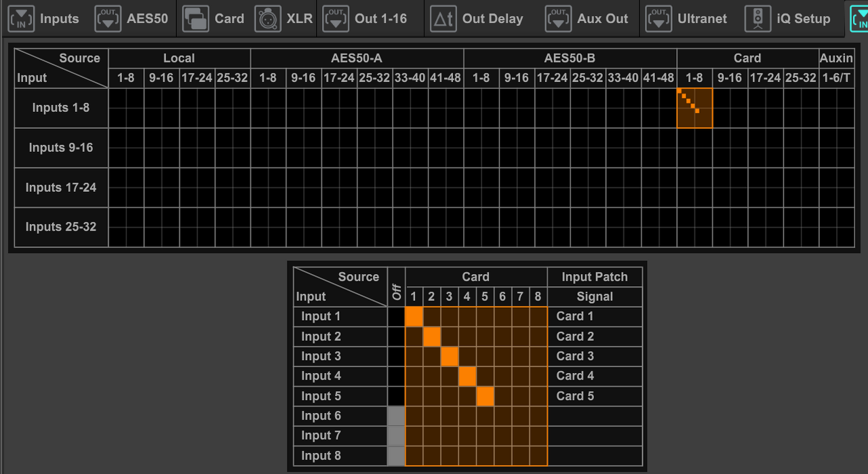Patch Input 7 to Card 7
Screen dimensions: 868x474
(520, 435)
